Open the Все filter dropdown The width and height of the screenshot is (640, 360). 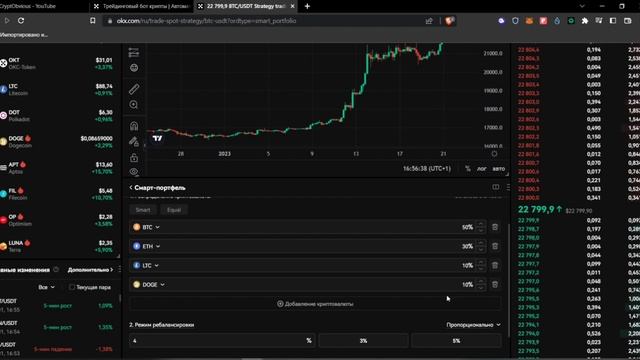click(46, 287)
